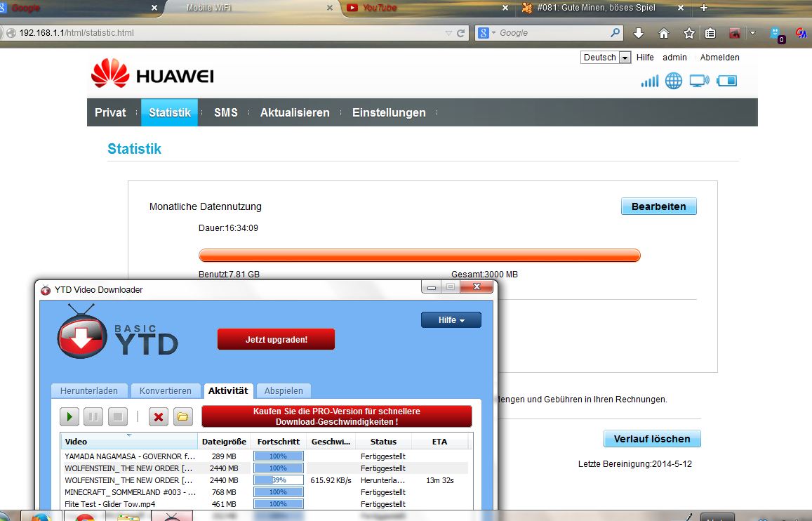Sort downloads by the Video column header
812x521 pixels.
(129, 441)
